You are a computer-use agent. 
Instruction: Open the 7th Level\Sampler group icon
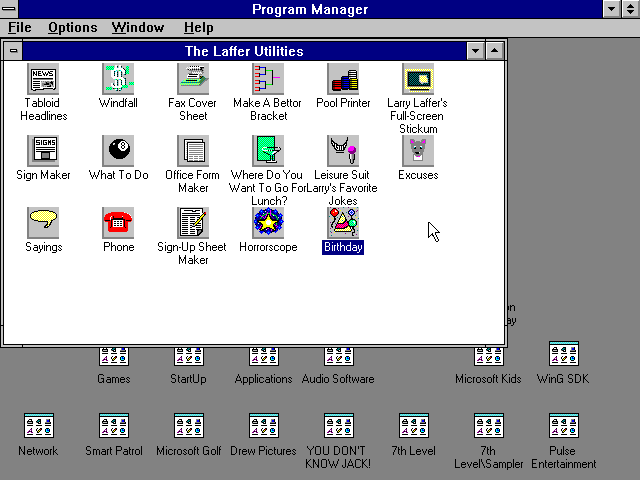click(x=489, y=425)
